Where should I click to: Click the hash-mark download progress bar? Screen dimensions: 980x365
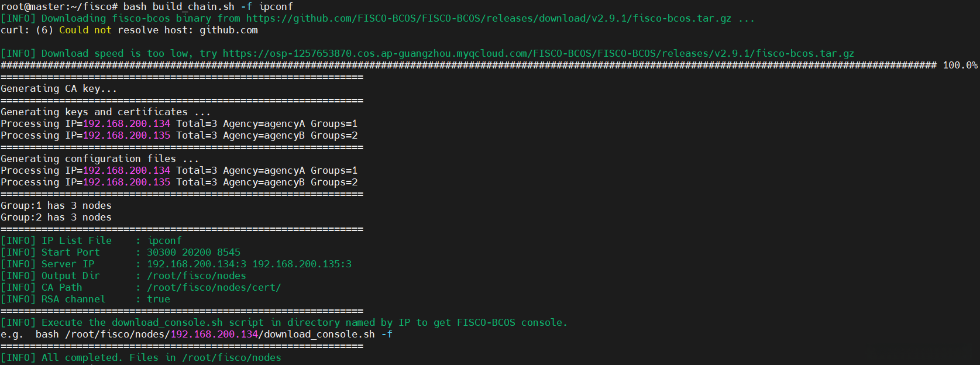[x=468, y=65]
